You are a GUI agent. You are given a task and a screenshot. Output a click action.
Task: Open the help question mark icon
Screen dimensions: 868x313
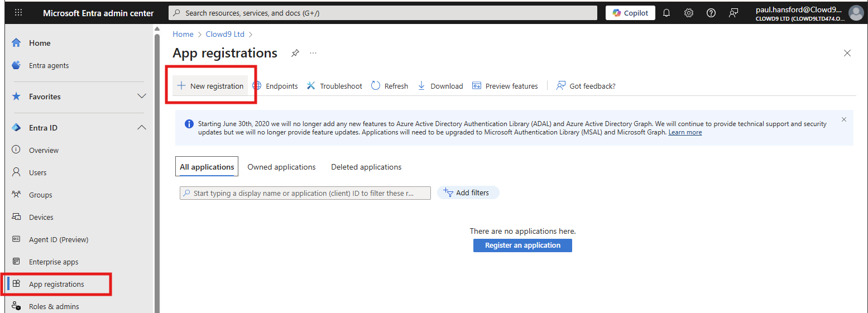click(711, 13)
